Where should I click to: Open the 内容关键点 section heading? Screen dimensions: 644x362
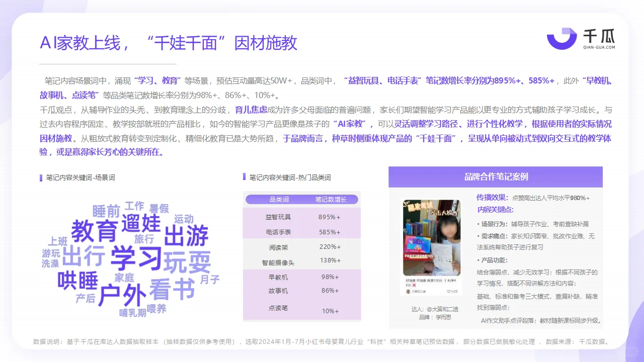click(x=496, y=209)
